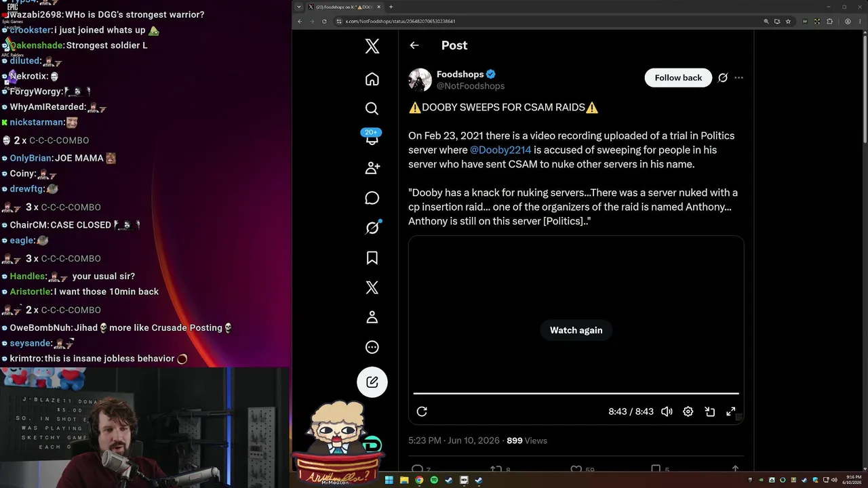The image size is (868, 488).
Task: Click the X logo at top of sidebar
Action: point(372,46)
